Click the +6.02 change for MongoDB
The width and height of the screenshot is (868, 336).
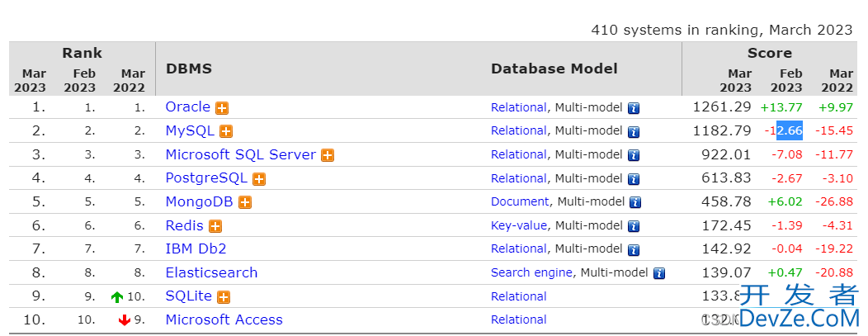coord(785,202)
